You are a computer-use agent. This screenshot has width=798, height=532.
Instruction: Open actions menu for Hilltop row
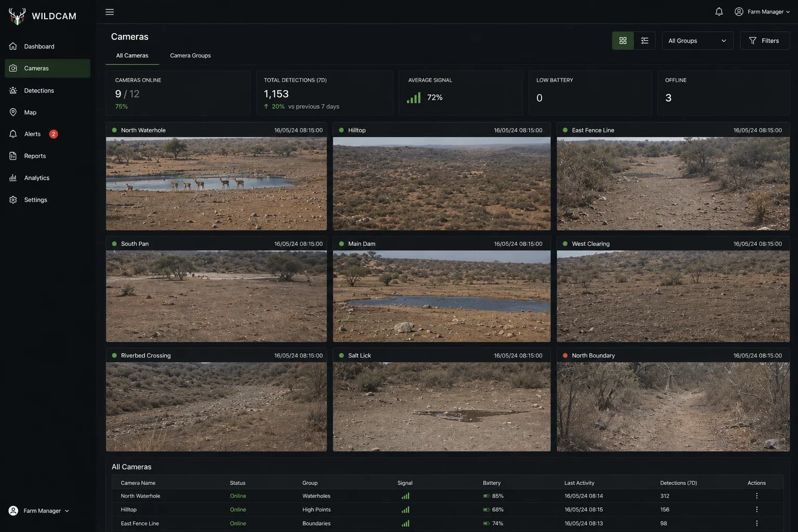[x=756, y=510]
